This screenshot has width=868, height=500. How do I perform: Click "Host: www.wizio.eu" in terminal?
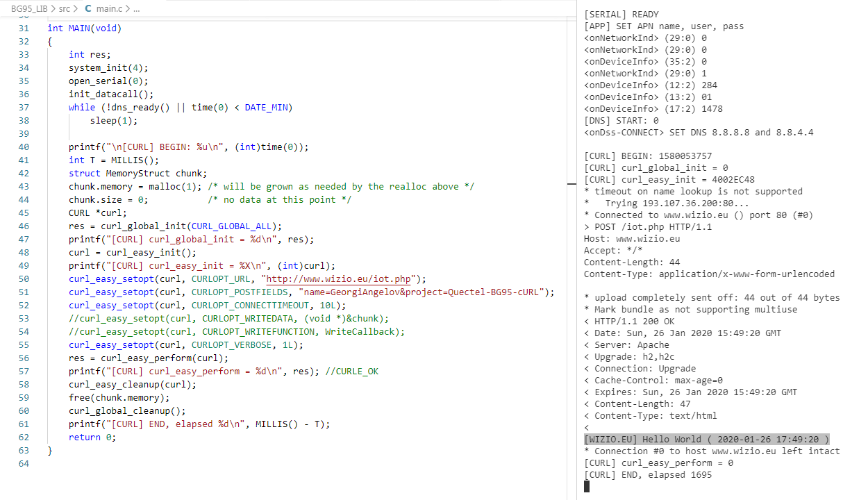pos(632,239)
